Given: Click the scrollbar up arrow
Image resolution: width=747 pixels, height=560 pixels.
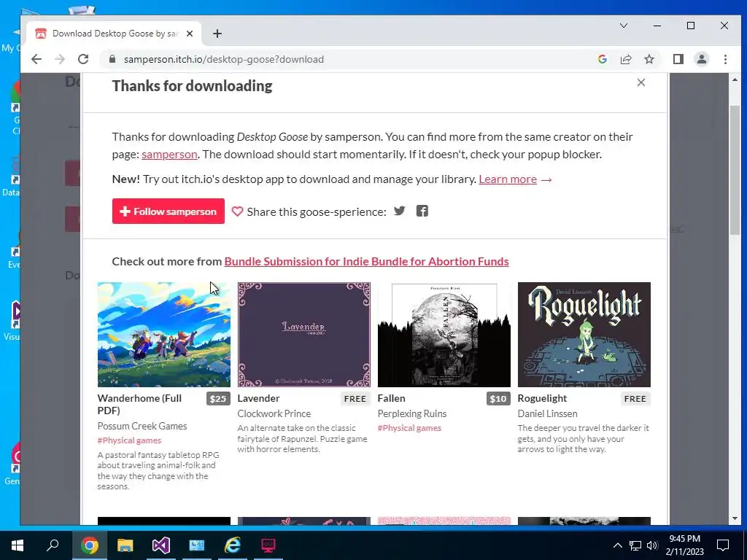Looking at the screenshot, I should click(x=735, y=79).
